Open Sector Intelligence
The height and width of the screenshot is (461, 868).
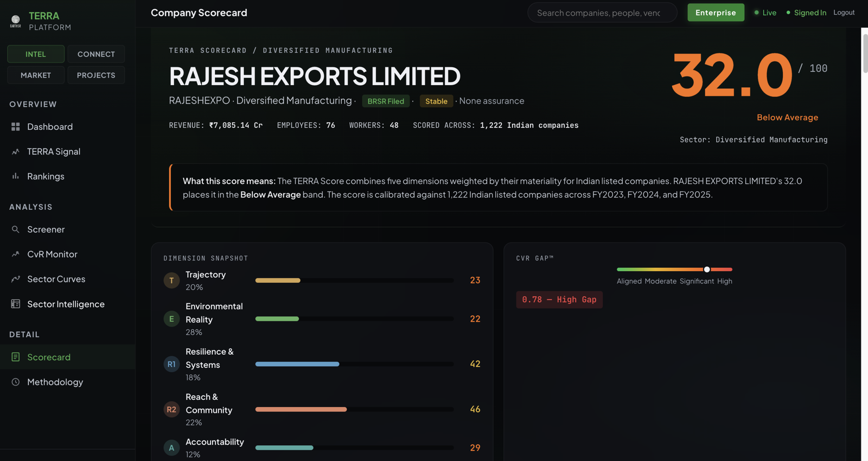(x=67, y=304)
